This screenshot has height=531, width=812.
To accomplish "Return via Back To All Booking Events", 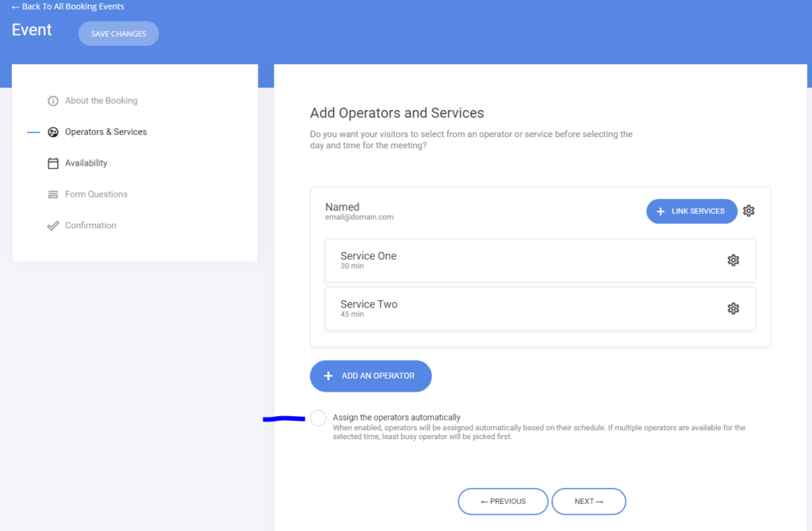I will 68,7.
